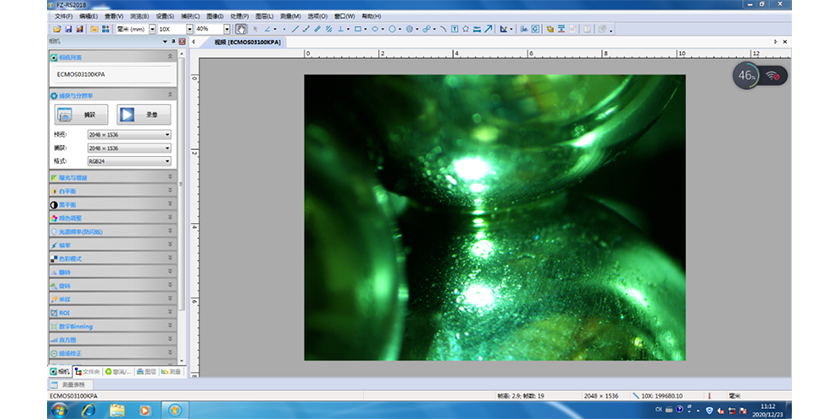Expand the 曝光与增益 exposure panel
Image resolution: width=840 pixels, height=420 pixels.
tap(112, 177)
